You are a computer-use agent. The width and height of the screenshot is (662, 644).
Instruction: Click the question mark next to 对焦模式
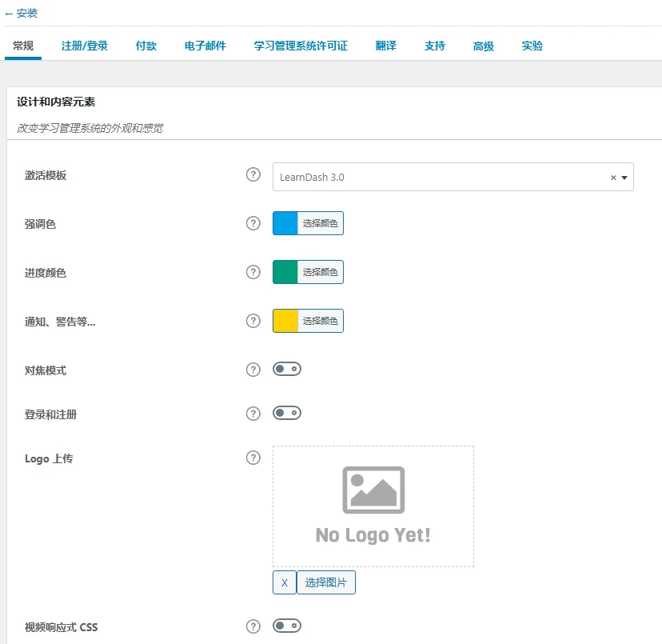pyautogui.click(x=253, y=370)
